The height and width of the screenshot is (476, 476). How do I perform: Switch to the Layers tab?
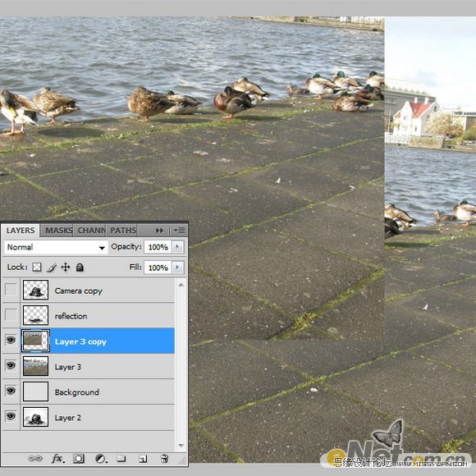[21, 231]
